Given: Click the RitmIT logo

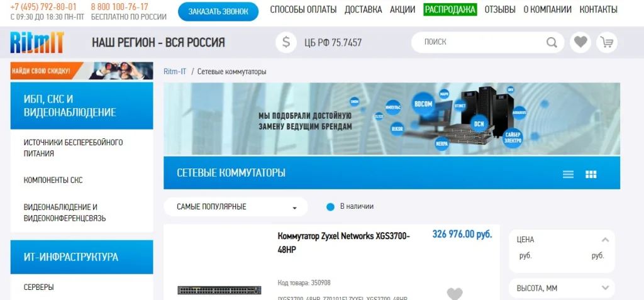Looking at the screenshot, I should pos(37,42).
